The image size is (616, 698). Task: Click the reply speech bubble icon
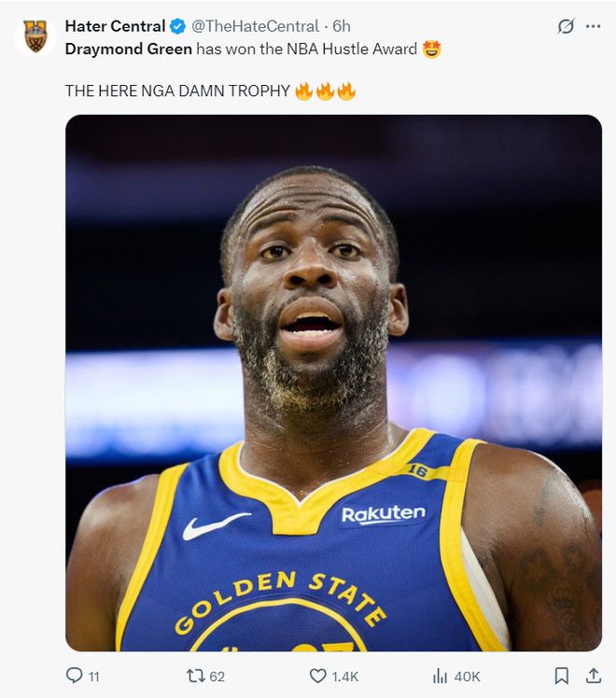[x=75, y=676]
